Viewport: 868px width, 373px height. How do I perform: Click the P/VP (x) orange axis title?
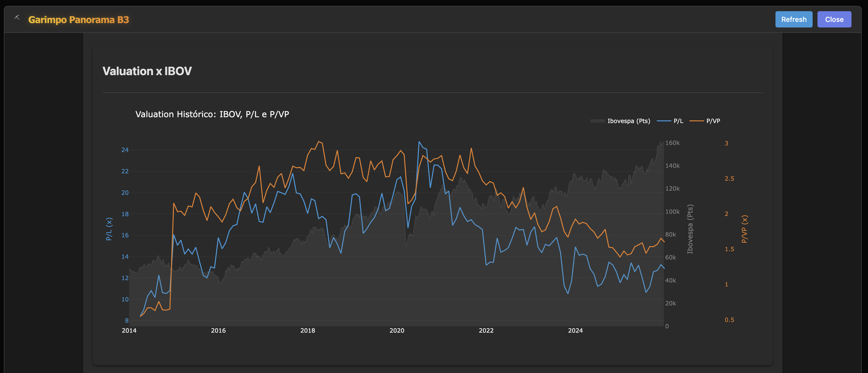click(x=744, y=229)
